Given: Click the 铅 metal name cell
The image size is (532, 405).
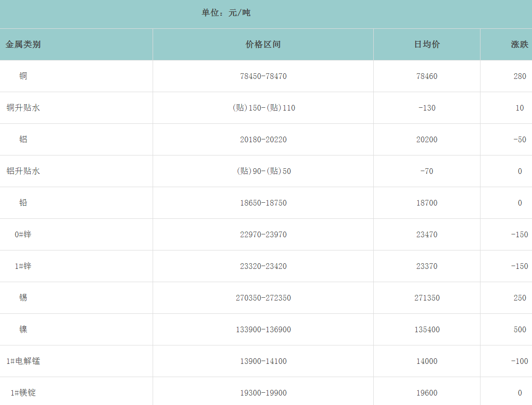Looking at the screenshot, I should click(23, 203).
